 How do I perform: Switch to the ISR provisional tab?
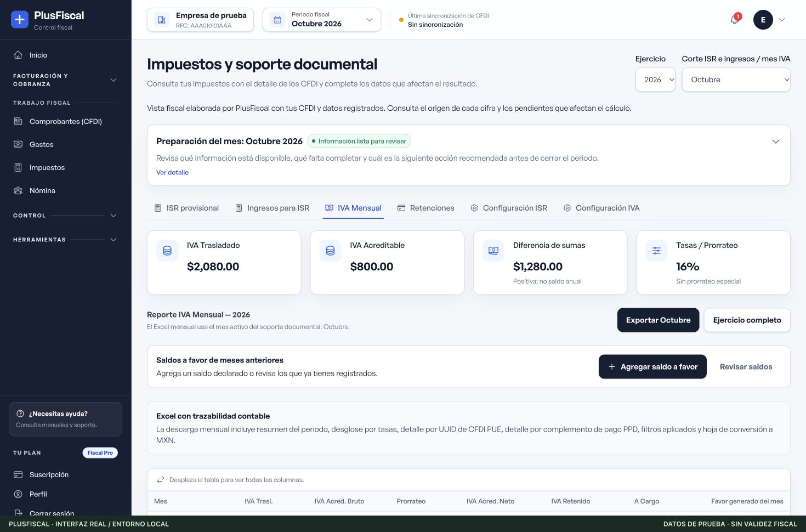tap(186, 208)
